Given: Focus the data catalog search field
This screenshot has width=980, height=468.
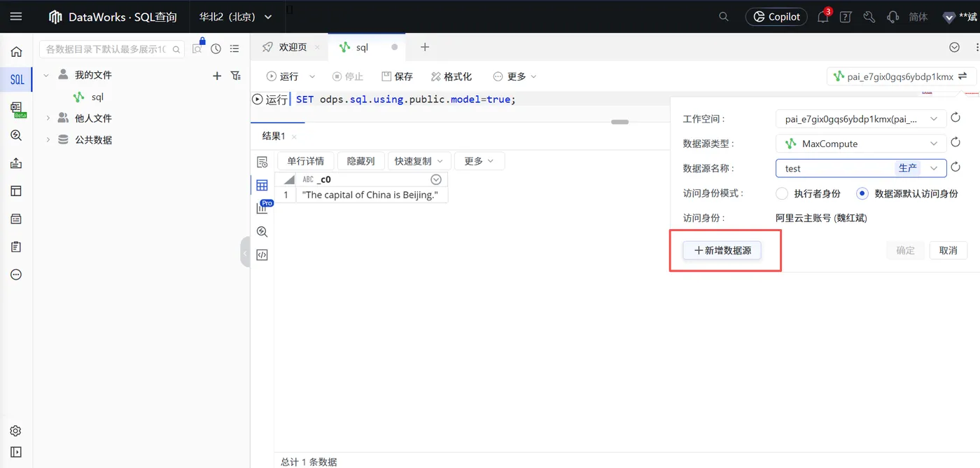Looking at the screenshot, I should pos(112,49).
